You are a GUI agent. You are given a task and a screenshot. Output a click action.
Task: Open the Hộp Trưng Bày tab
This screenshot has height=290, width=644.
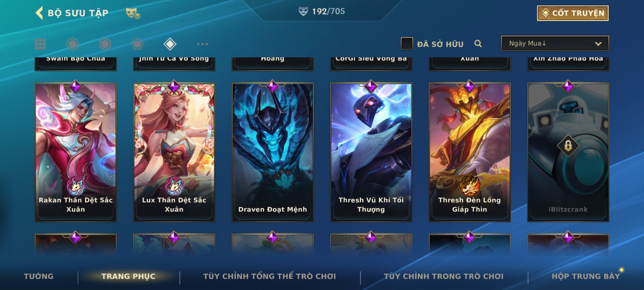(586, 276)
